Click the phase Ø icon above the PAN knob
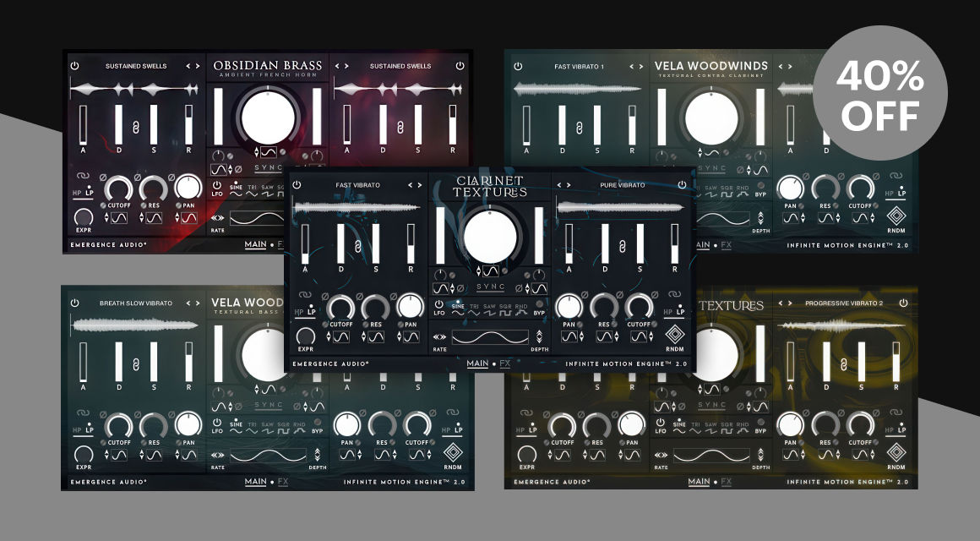 393,296
